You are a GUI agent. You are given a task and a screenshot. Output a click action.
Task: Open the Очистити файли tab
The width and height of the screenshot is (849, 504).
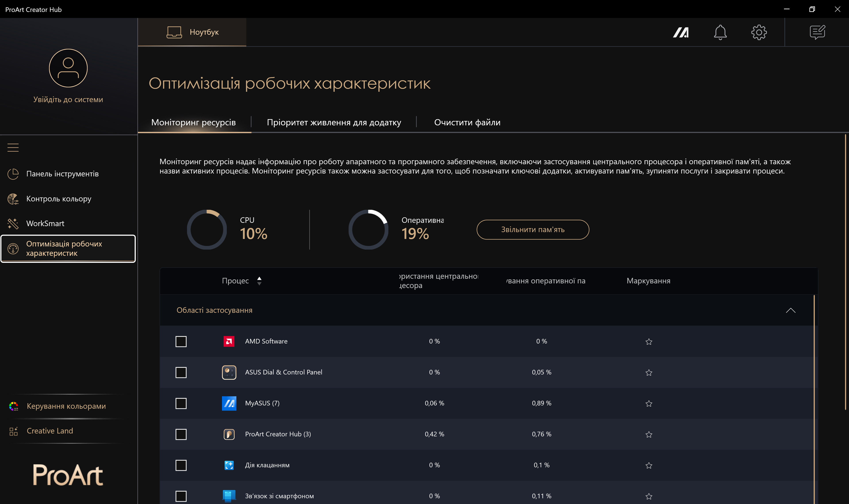point(467,122)
